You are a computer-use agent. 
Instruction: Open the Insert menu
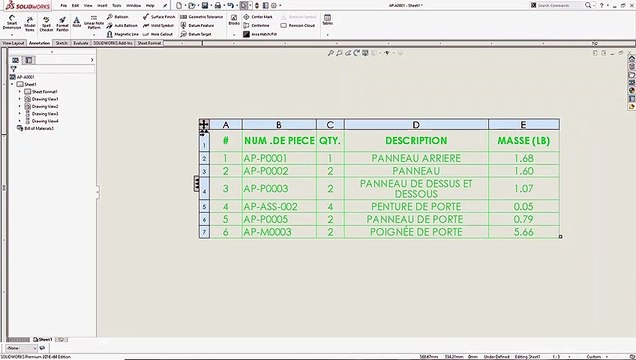click(102, 6)
